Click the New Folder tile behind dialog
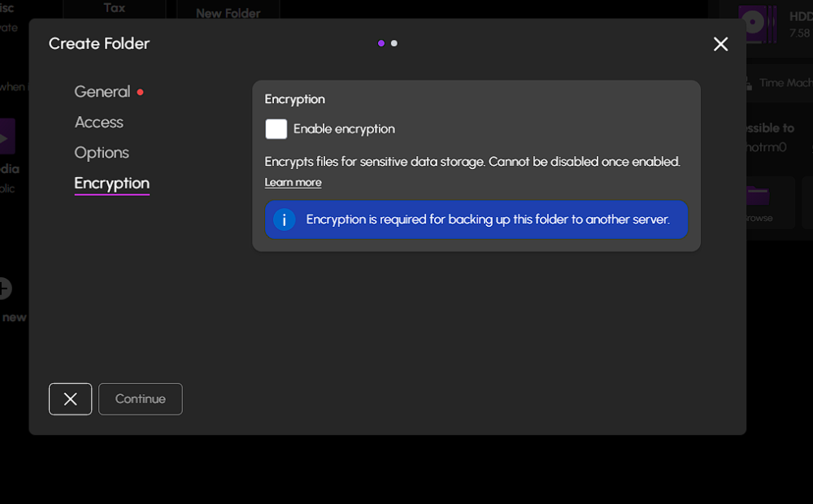The image size is (813, 504). pos(228,13)
